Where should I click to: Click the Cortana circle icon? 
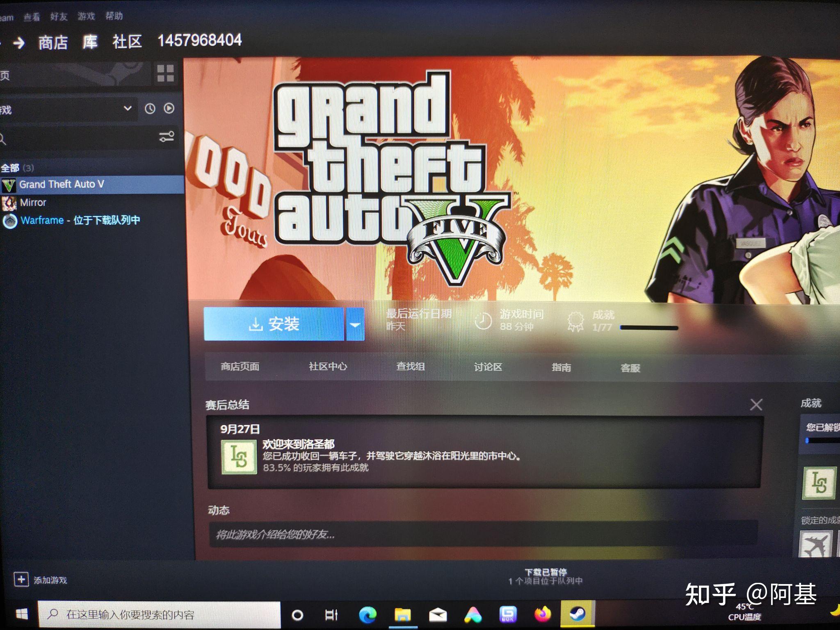297,615
